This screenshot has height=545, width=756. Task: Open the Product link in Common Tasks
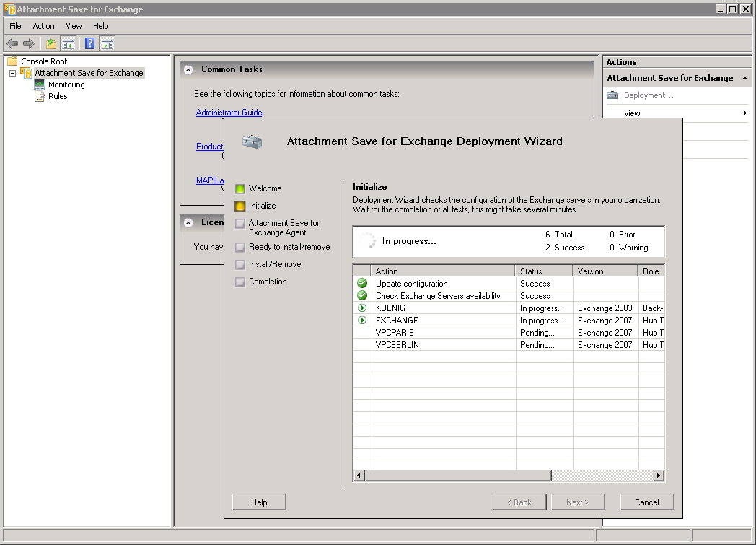point(210,146)
